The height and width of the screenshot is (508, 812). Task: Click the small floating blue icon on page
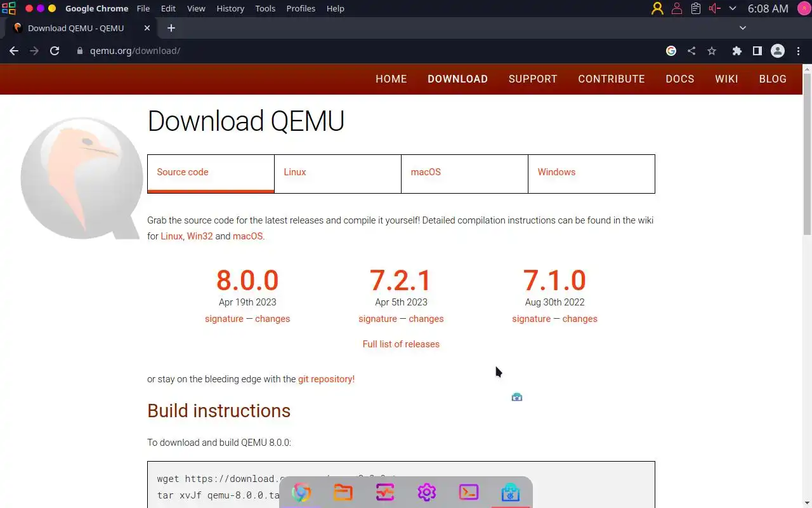pos(517,397)
